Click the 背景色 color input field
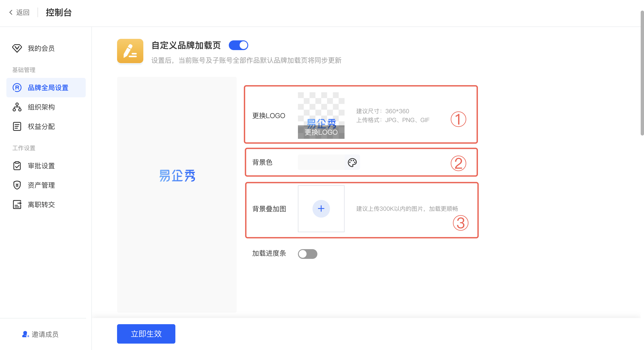 coord(321,162)
